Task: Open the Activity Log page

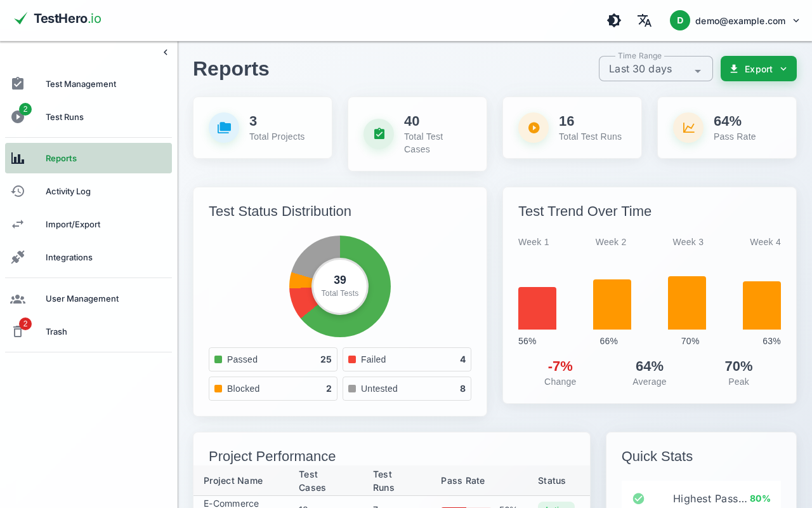Action: [88, 191]
